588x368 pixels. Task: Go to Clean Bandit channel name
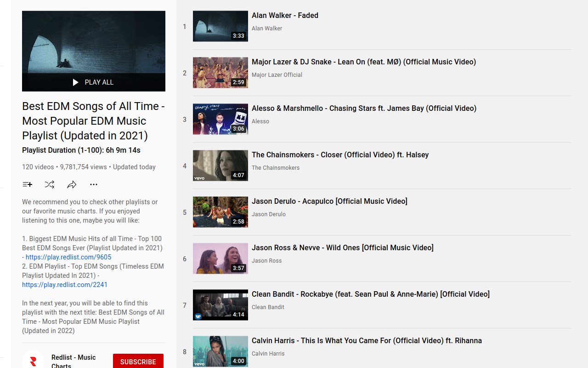pos(268,307)
